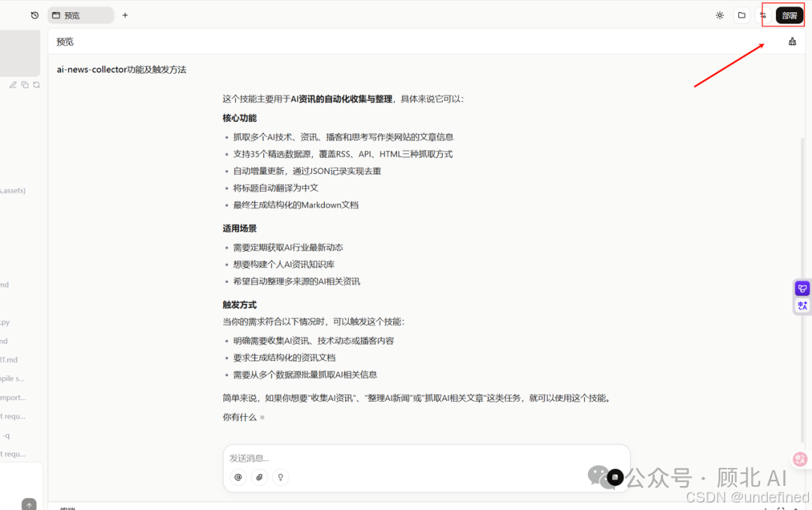812x510 pixels.
Task: Click the pencil edit icon in the left sidebar
Action: (12, 85)
